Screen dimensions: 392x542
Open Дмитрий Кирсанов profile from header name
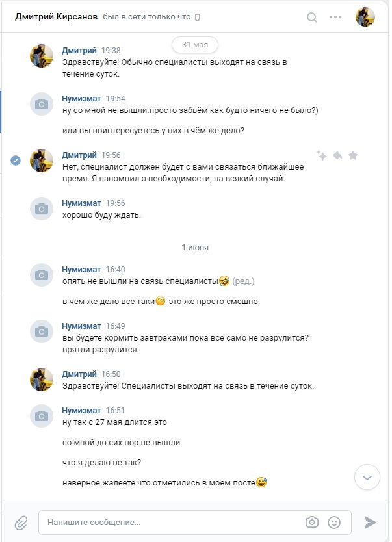(56, 17)
